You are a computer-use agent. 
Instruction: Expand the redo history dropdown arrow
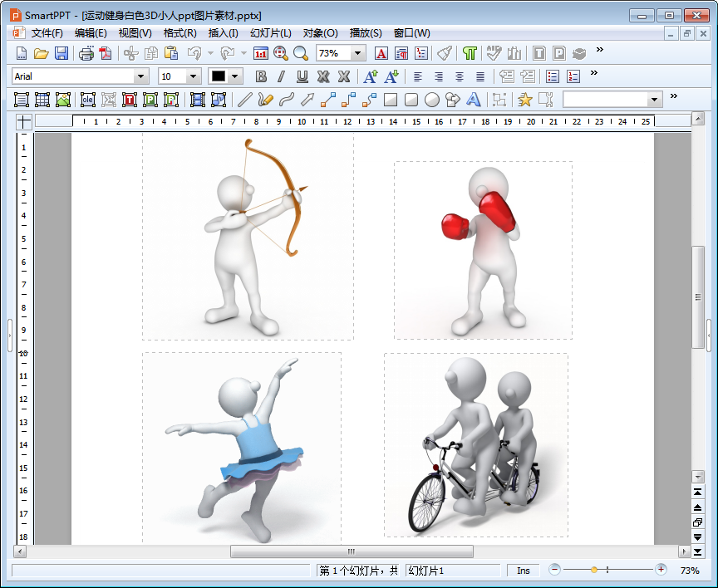[x=243, y=53]
